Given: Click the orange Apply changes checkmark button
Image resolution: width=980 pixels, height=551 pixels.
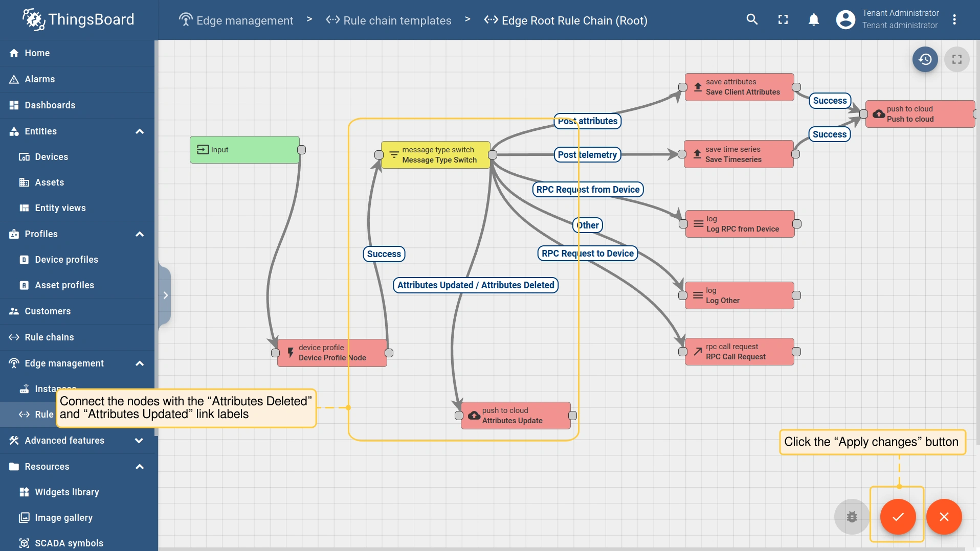Looking at the screenshot, I should (898, 517).
